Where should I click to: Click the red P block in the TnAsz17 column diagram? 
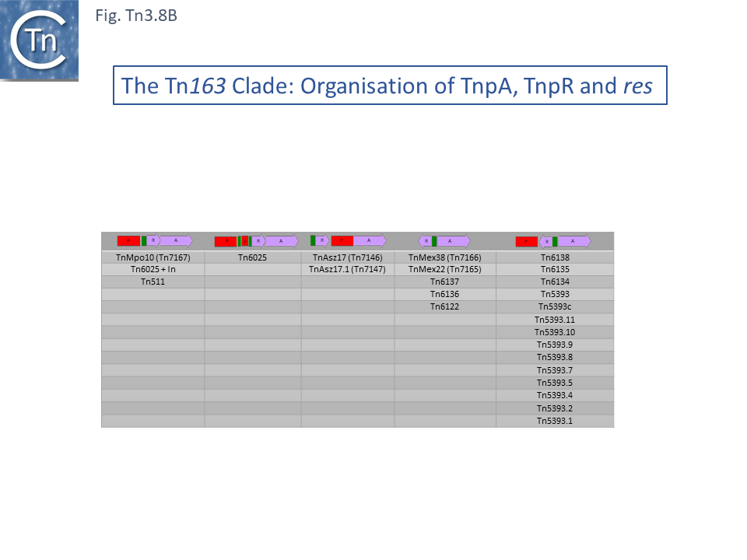[x=342, y=241]
